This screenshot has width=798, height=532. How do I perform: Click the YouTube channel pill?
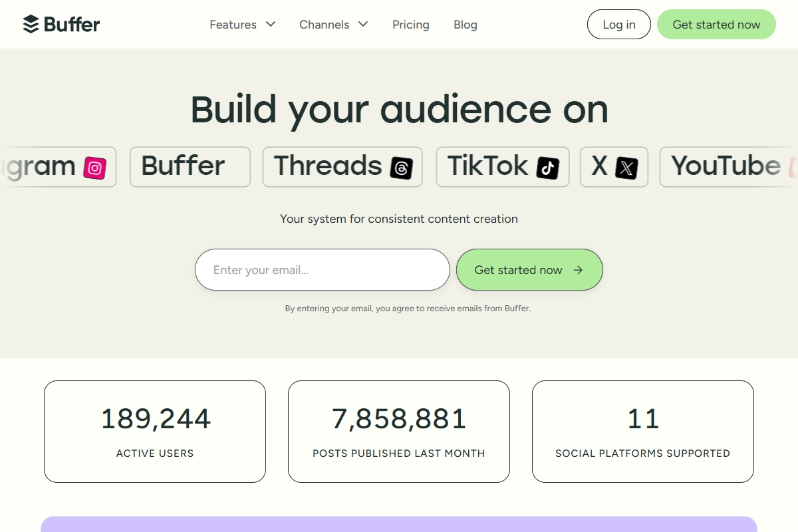(x=725, y=166)
